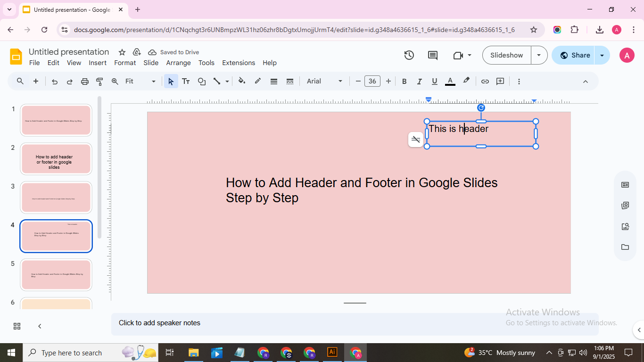Toggle Bold formatting
Image resolution: width=644 pixels, height=362 pixels.
point(404,82)
